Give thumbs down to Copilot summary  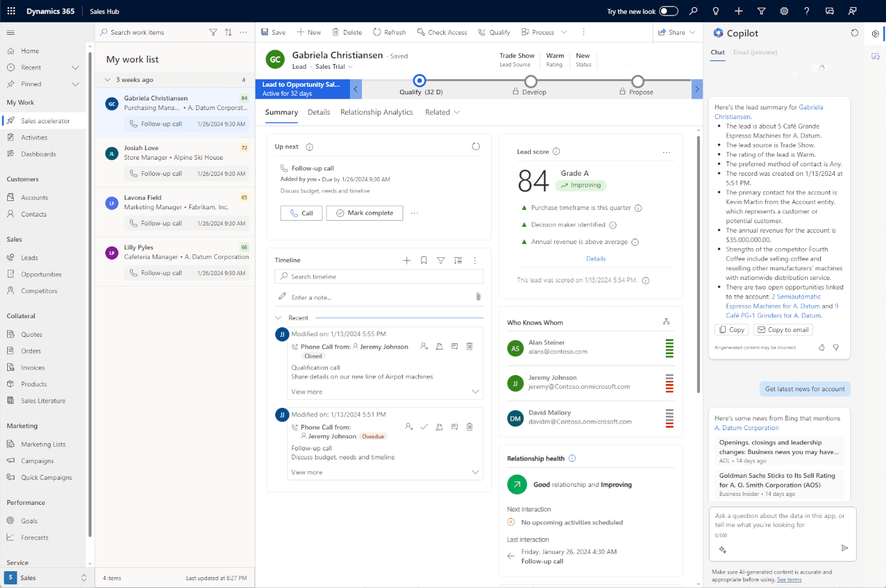pyautogui.click(x=836, y=347)
